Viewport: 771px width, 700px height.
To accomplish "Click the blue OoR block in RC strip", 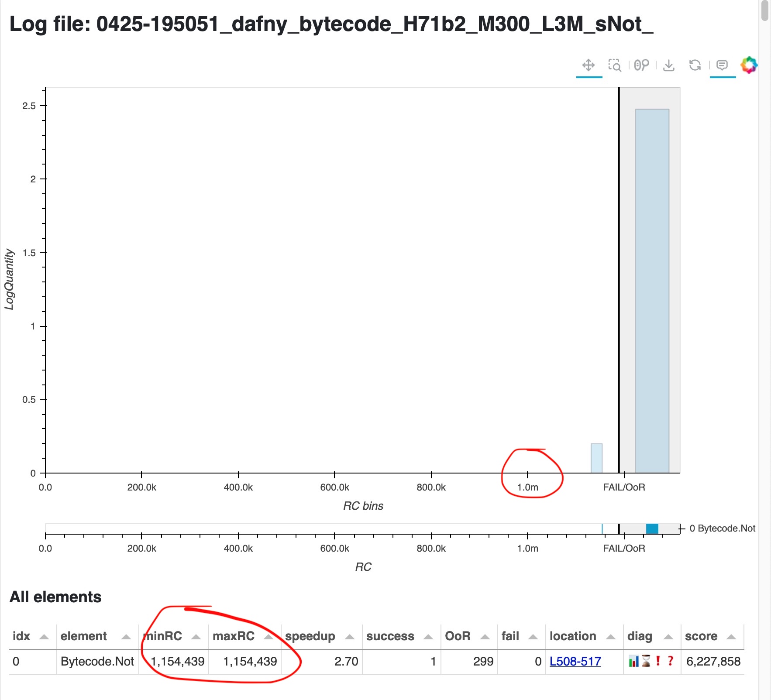I will (652, 528).
